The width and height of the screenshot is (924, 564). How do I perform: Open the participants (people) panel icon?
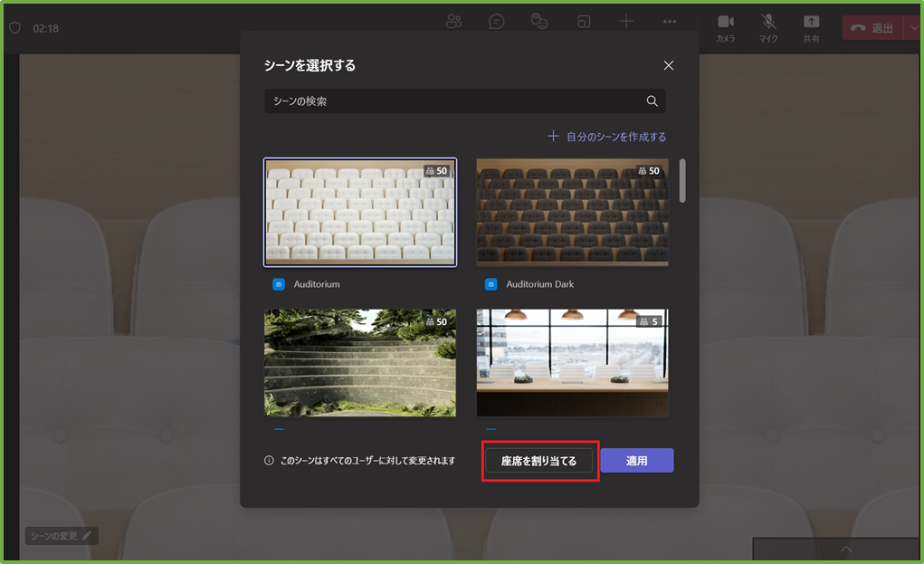click(454, 22)
